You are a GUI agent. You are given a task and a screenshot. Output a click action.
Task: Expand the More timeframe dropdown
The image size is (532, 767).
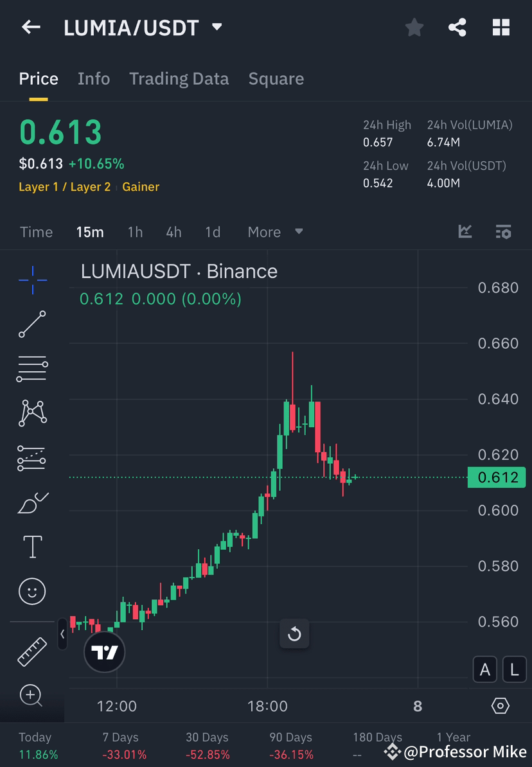pos(274,232)
